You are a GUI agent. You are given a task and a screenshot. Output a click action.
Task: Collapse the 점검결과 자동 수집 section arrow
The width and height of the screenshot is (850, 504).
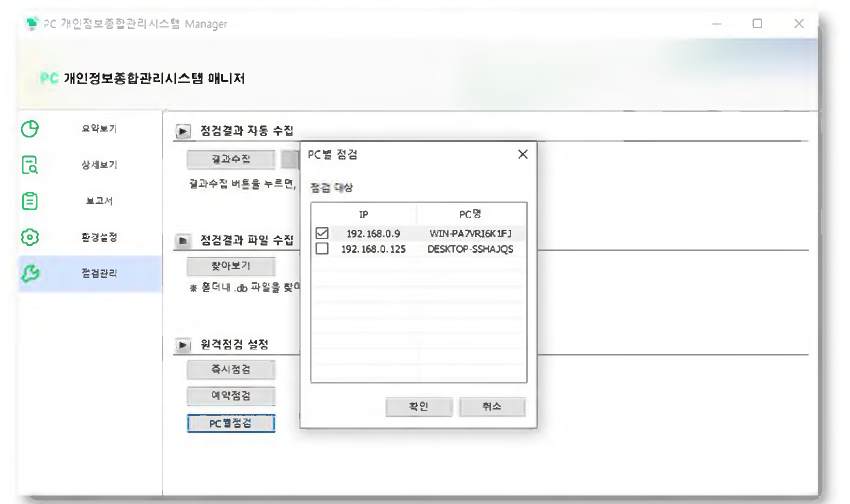183,130
